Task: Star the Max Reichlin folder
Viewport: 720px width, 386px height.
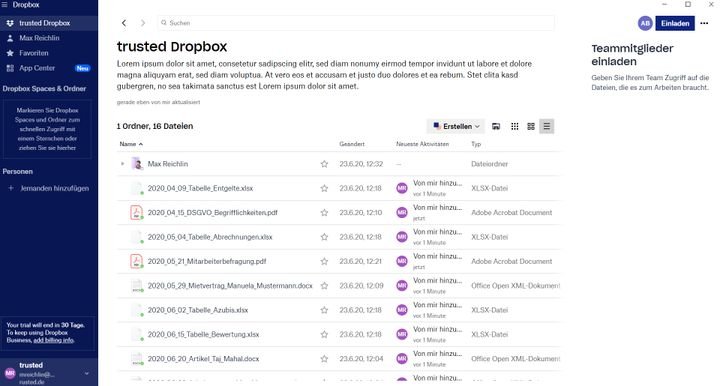Action: [x=324, y=164]
